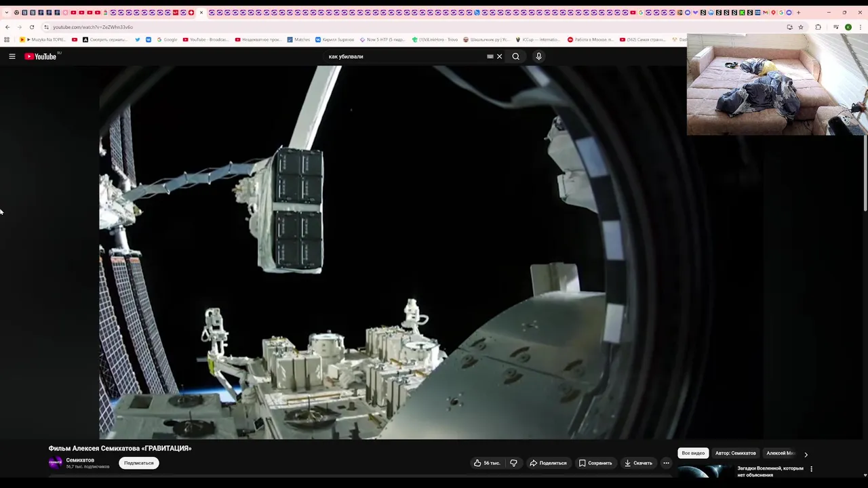Open the Google bookmark
The height and width of the screenshot is (488, 868).
click(x=167, y=39)
